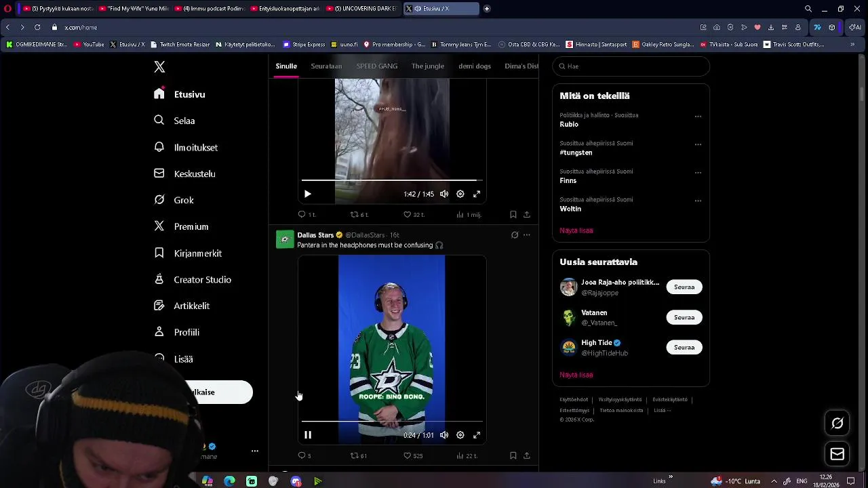Bookmark the 1:45 video post

pyautogui.click(x=513, y=214)
